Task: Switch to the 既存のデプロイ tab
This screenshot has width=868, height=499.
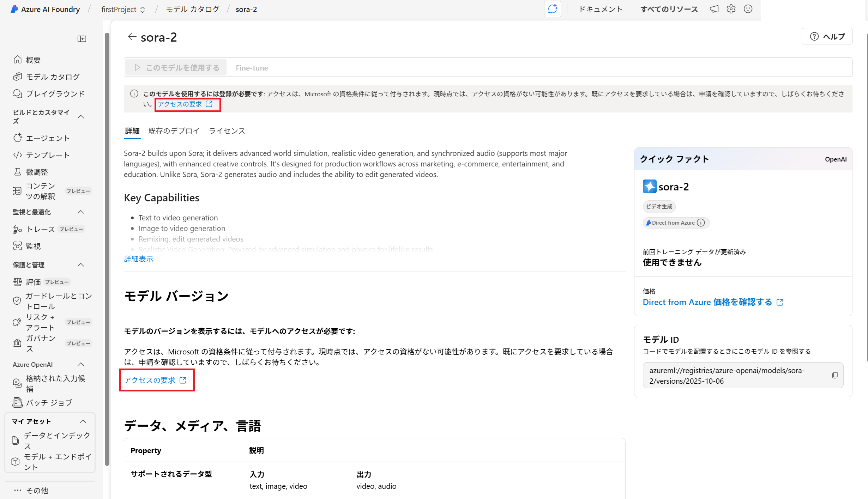Action: click(x=174, y=131)
